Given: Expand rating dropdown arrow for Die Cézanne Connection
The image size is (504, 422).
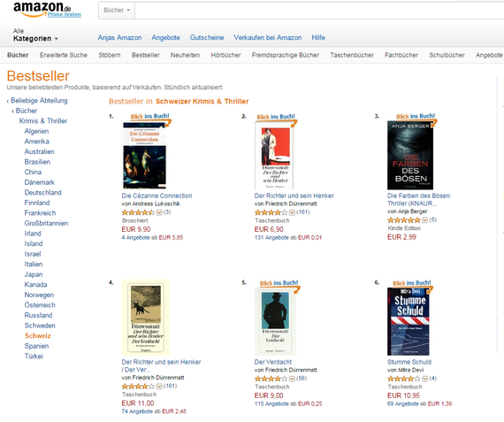Looking at the screenshot, I should (159, 212).
